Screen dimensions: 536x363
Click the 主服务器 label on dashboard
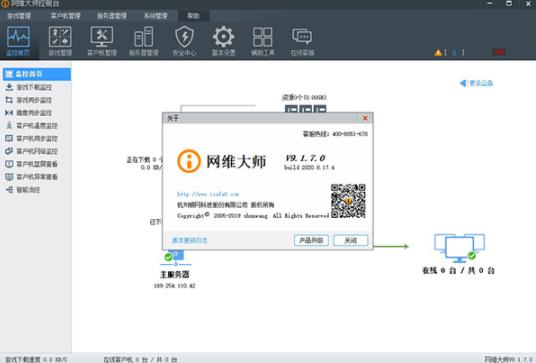tap(175, 274)
